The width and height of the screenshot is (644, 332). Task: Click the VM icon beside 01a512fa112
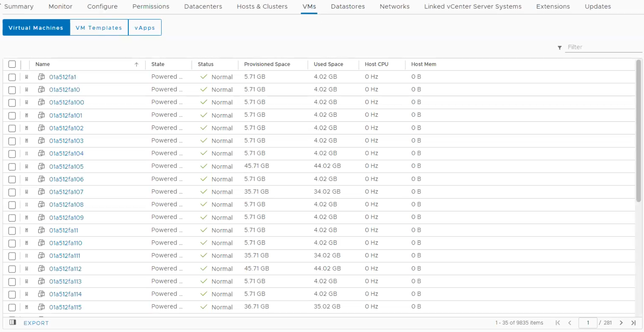[x=41, y=269]
